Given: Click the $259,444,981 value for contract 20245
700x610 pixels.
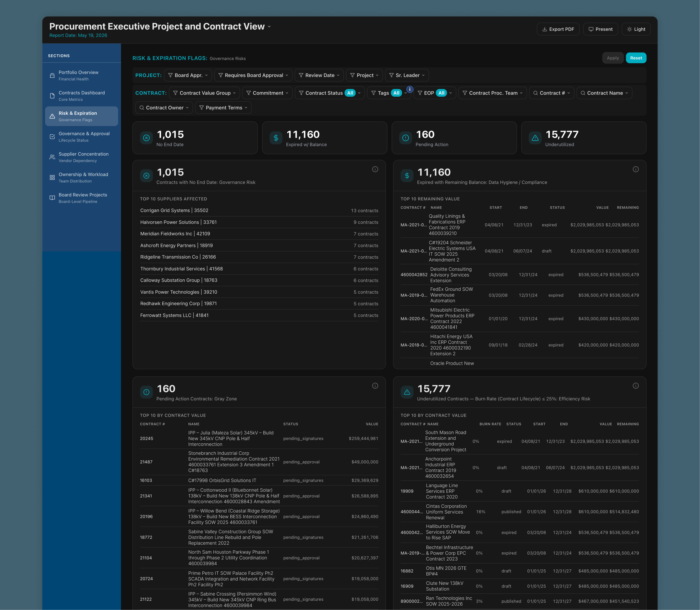Looking at the screenshot, I should point(363,438).
